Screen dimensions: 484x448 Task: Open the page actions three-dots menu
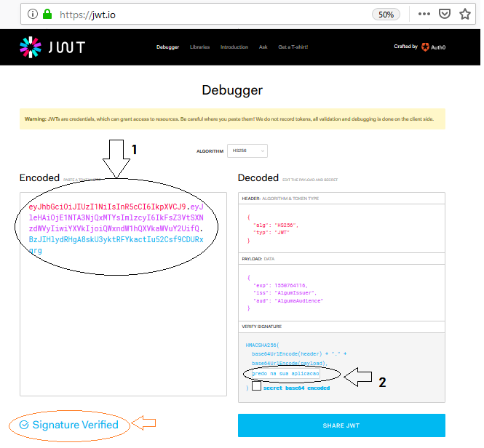[424, 14]
